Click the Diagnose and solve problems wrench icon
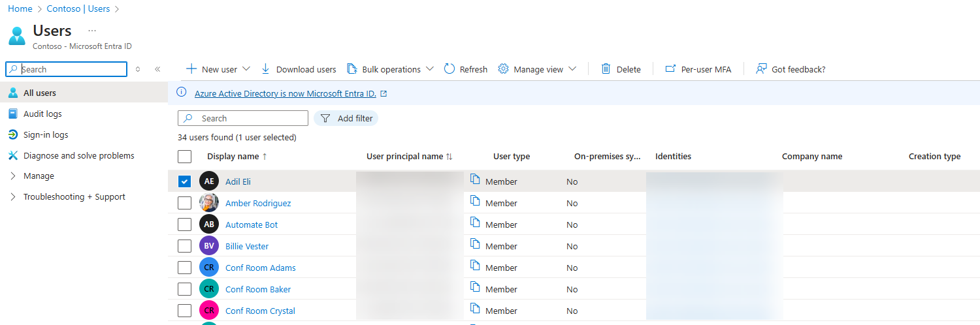This screenshot has width=980, height=325. [x=13, y=155]
